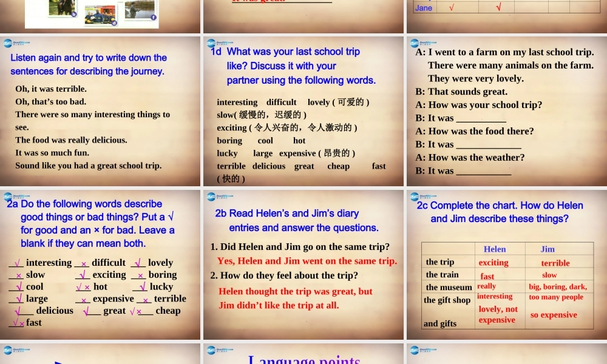Select the 'Jim' column header in the 2c chart
The image size is (607, 364).
tap(548, 249)
